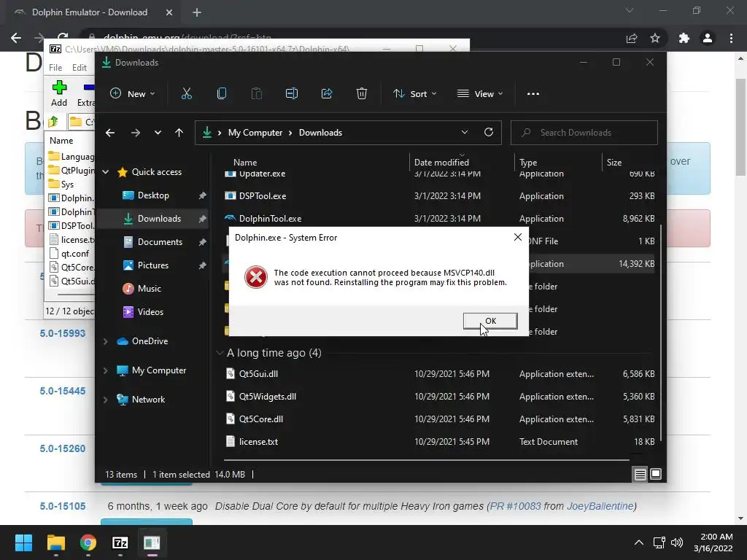This screenshot has width=747, height=560.
Task: Open a new Chrome tab
Action: tap(197, 12)
